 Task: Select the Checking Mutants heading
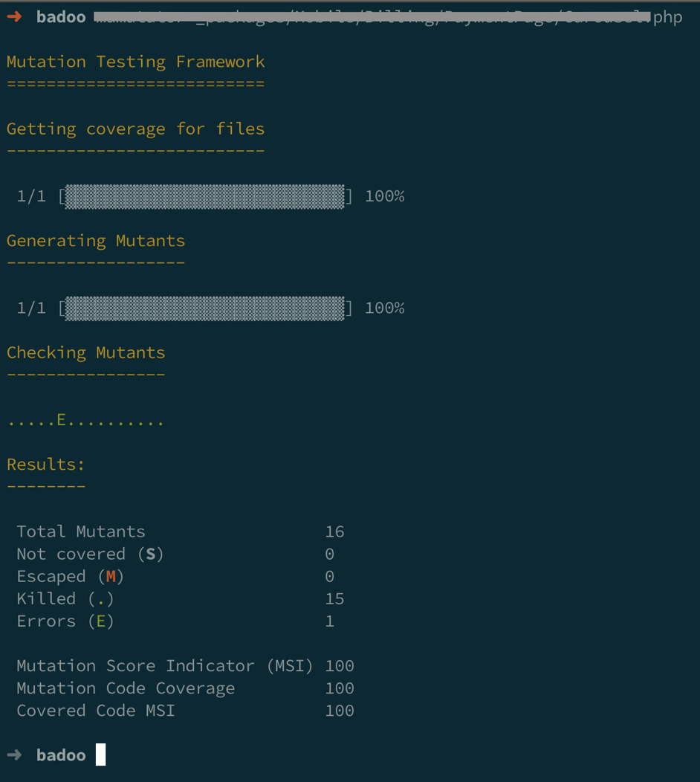[x=85, y=352]
